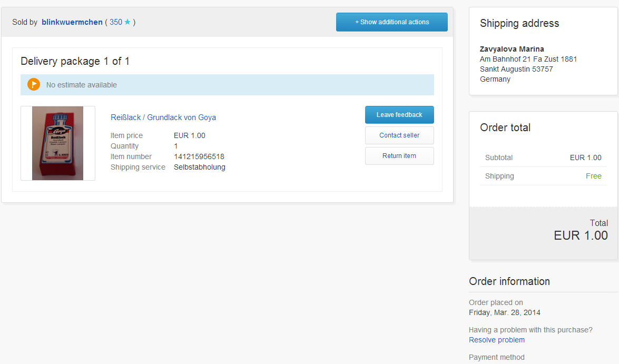Open the Reißlack product thumbnail image
619x364 pixels.
(58, 143)
